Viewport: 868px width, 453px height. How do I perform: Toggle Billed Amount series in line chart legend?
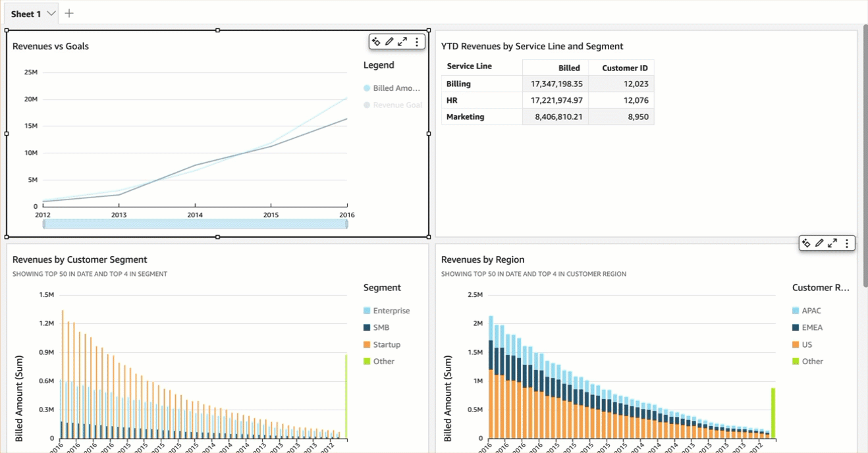click(x=396, y=88)
